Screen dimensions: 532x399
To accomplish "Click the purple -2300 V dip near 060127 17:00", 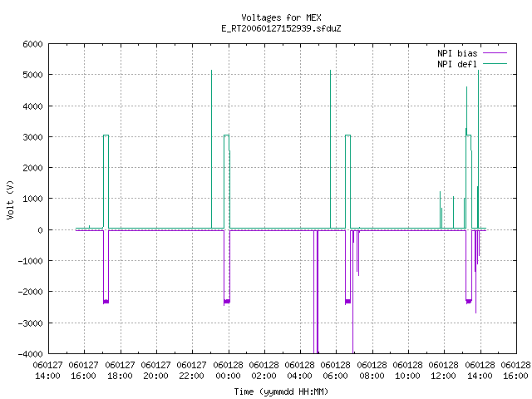I will (x=106, y=267).
